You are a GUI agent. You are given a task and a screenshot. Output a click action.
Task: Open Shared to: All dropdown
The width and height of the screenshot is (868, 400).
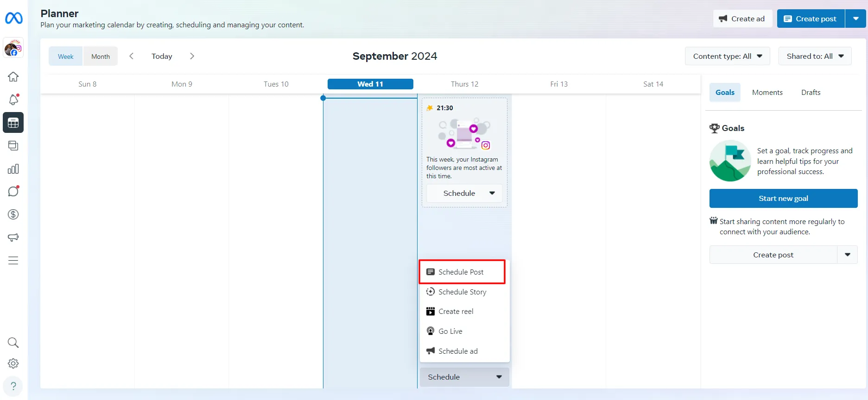point(815,56)
